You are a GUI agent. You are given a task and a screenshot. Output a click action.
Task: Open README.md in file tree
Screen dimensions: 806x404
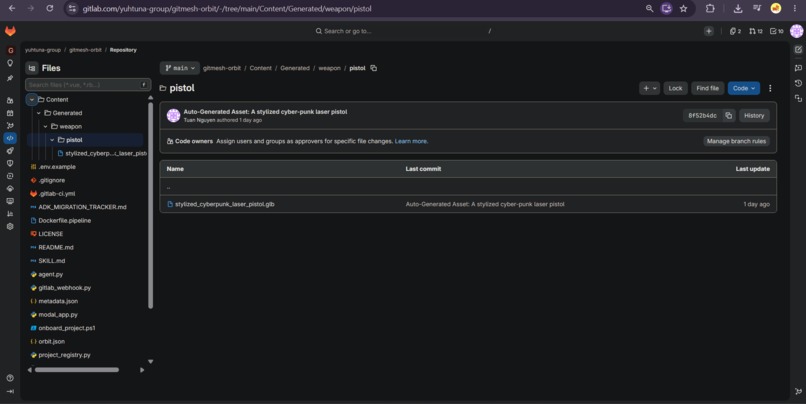(56, 248)
